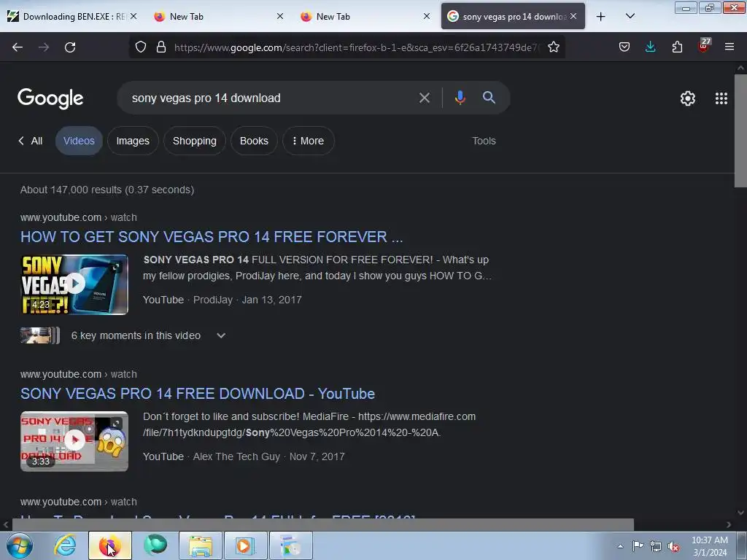Go to the All results filter
747x560 pixels.
(x=31, y=141)
